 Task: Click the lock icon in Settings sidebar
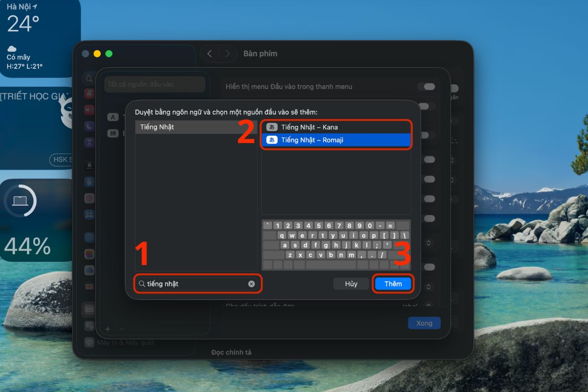89,165
